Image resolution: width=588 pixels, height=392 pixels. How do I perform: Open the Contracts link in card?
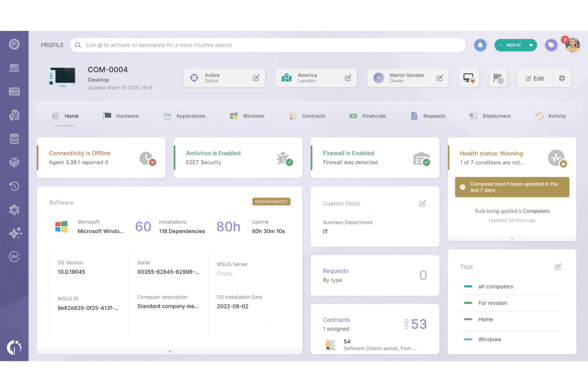click(x=336, y=320)
